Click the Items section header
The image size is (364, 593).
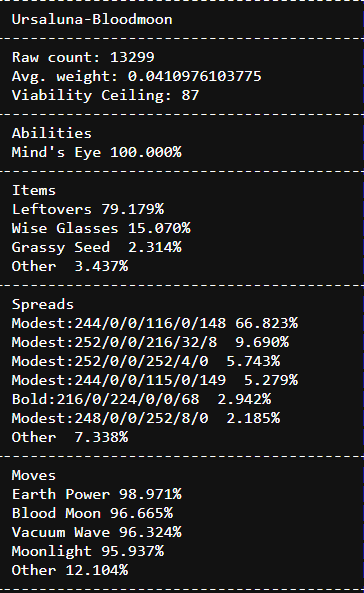[x=34, y=190]
